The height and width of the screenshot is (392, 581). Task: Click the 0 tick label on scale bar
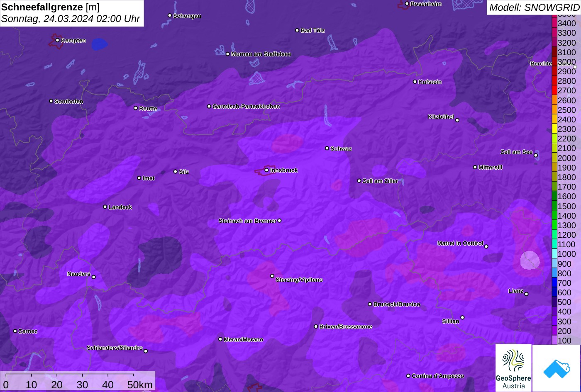coord(6,385)
